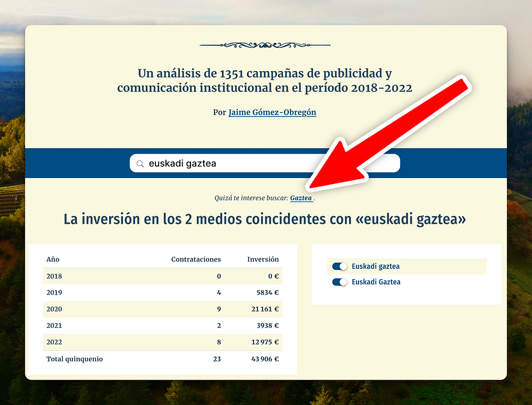Click the search field containing 'euskadi gaztea'

click(x=264, y=163)
